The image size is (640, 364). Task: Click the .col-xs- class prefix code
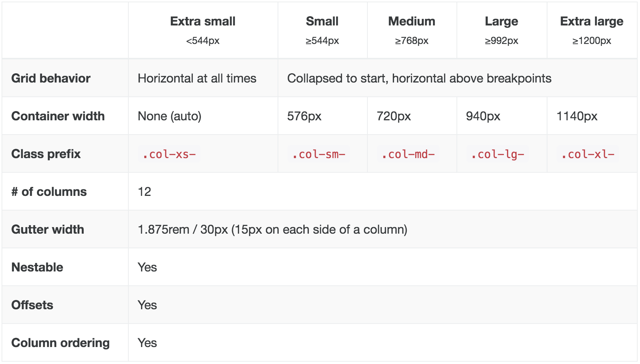[169, 154]
